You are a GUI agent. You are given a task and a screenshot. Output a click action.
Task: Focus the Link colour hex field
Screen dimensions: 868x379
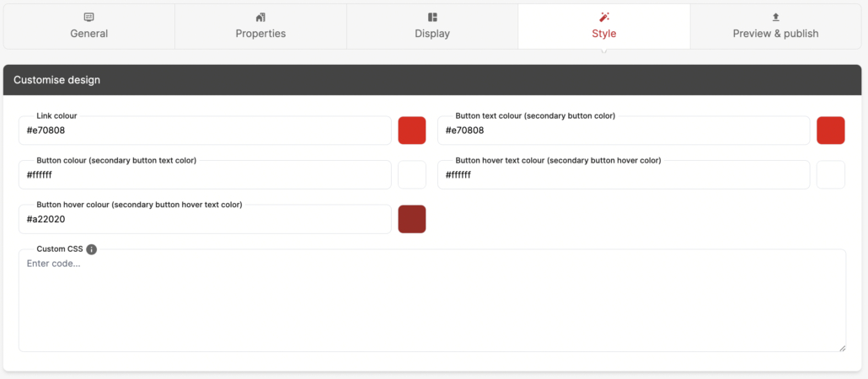coord(205,131)
